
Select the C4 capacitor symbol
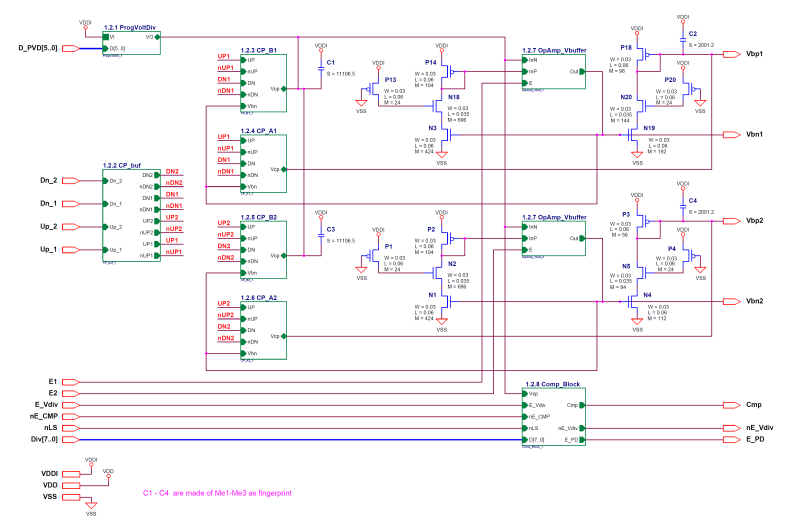[683, 206]
